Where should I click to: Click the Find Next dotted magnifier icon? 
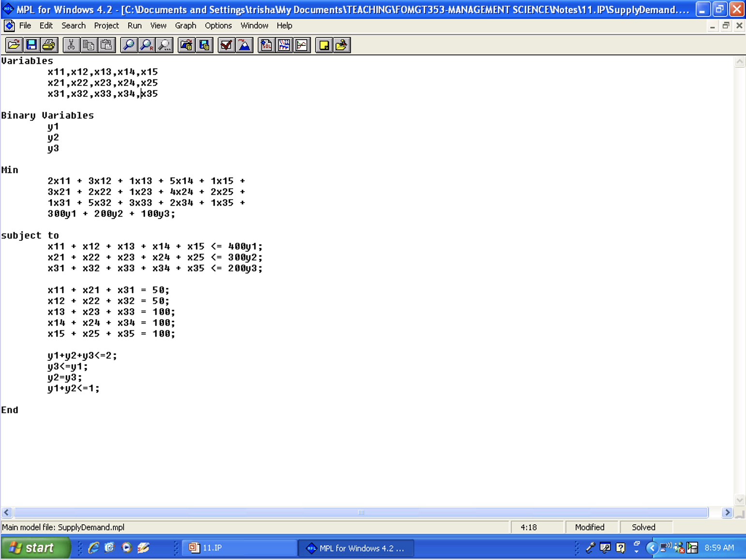tap(164, 45)
